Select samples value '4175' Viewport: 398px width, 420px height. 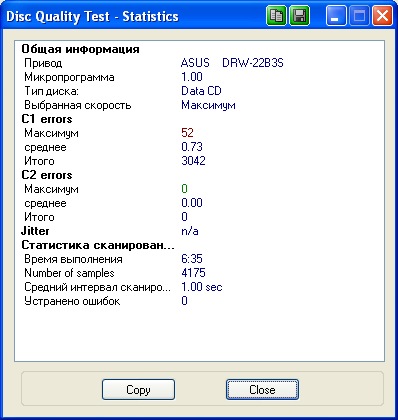(193, 273)
